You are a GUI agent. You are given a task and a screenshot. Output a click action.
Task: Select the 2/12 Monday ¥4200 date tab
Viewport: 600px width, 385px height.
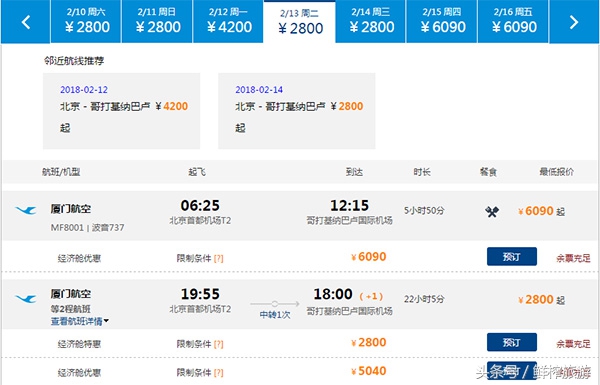228,21
